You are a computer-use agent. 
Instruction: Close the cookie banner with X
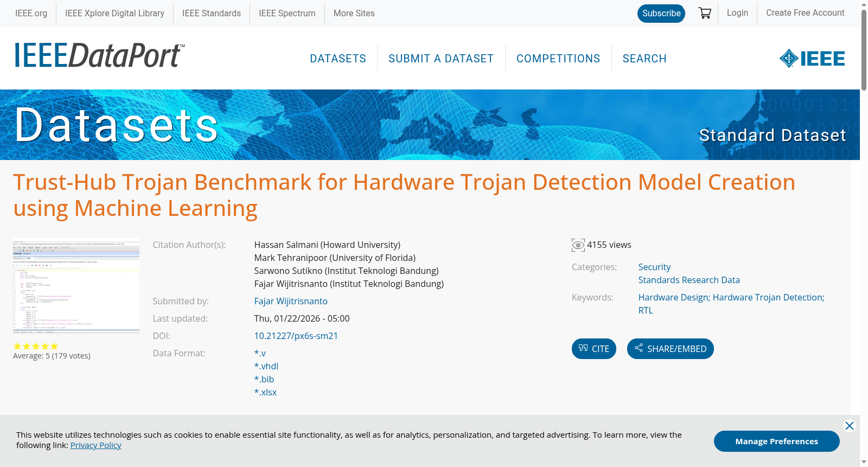850,426
